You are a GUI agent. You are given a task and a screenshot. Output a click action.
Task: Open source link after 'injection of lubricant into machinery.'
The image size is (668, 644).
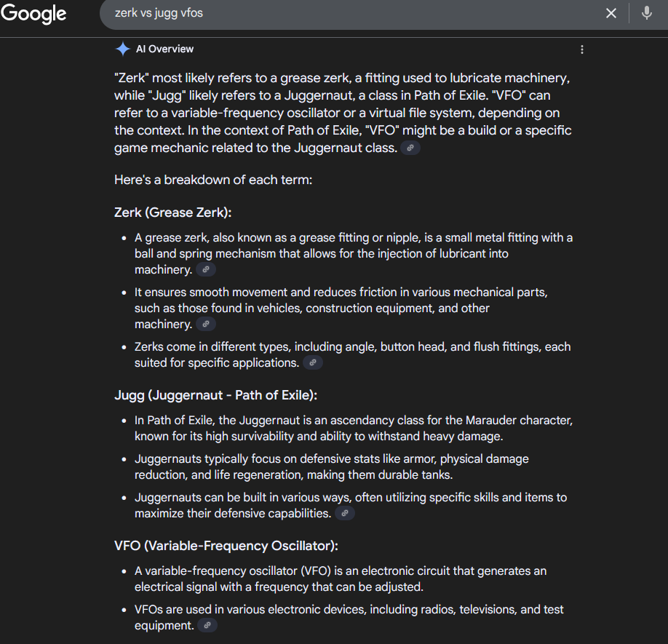[206, 270]
